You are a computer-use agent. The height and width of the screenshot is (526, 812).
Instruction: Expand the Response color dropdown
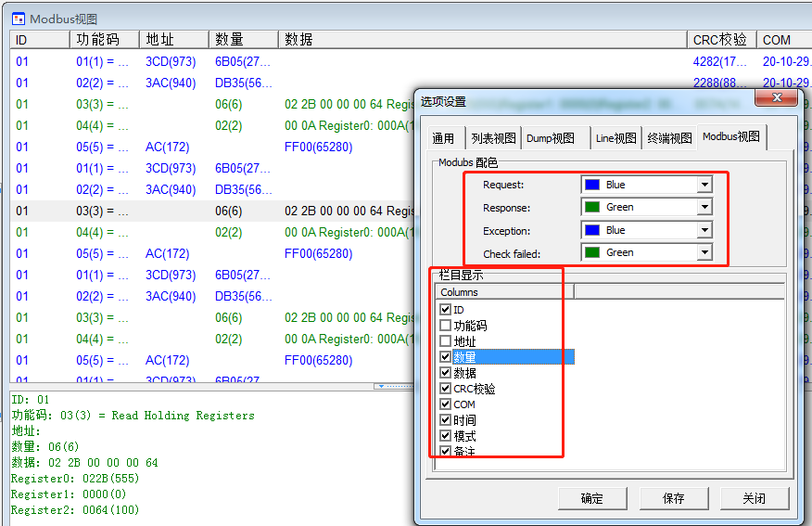704,207
